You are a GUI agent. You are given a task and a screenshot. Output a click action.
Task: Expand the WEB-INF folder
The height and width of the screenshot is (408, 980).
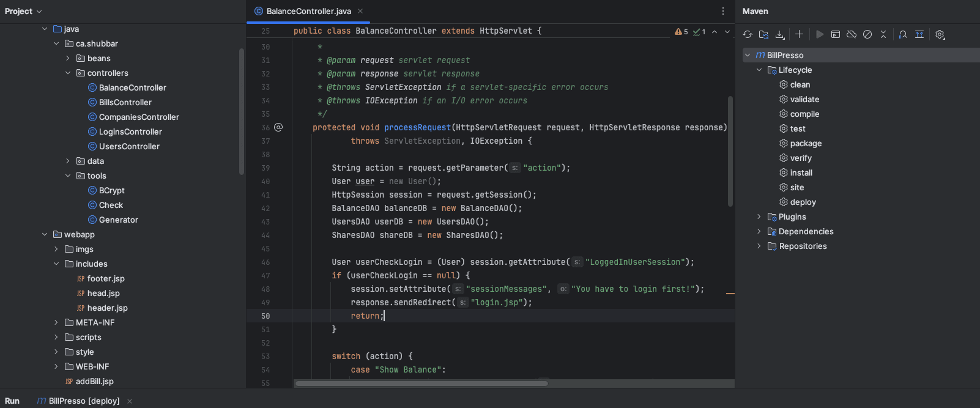(56, 366)
